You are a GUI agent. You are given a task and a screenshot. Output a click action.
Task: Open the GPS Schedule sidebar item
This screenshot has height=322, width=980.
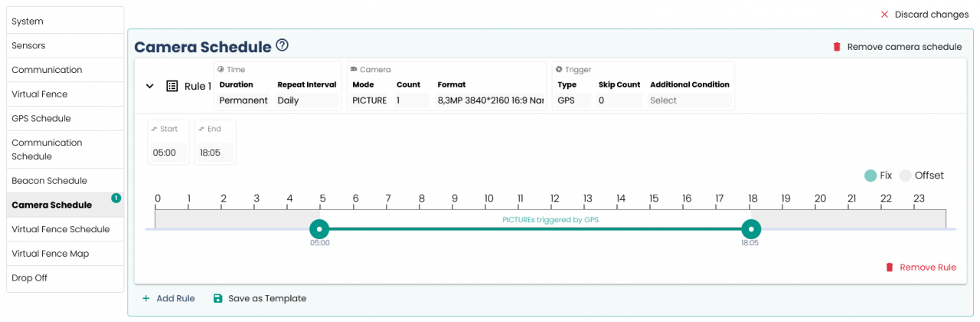tap(41, 119)
